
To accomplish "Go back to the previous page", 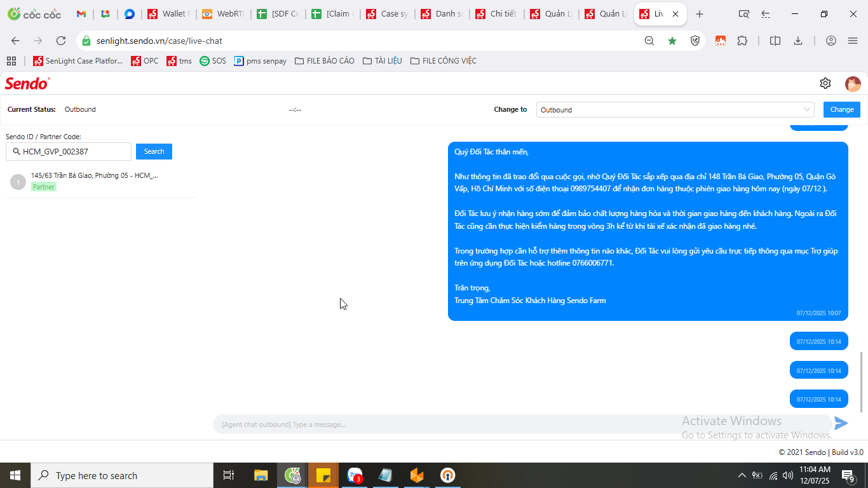I will point(15,41).
